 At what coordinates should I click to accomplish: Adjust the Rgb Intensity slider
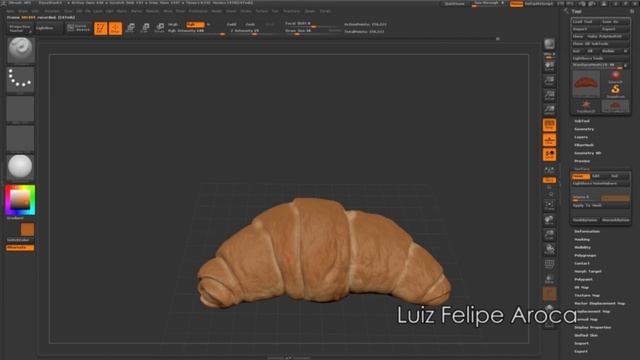pos(196,31)
